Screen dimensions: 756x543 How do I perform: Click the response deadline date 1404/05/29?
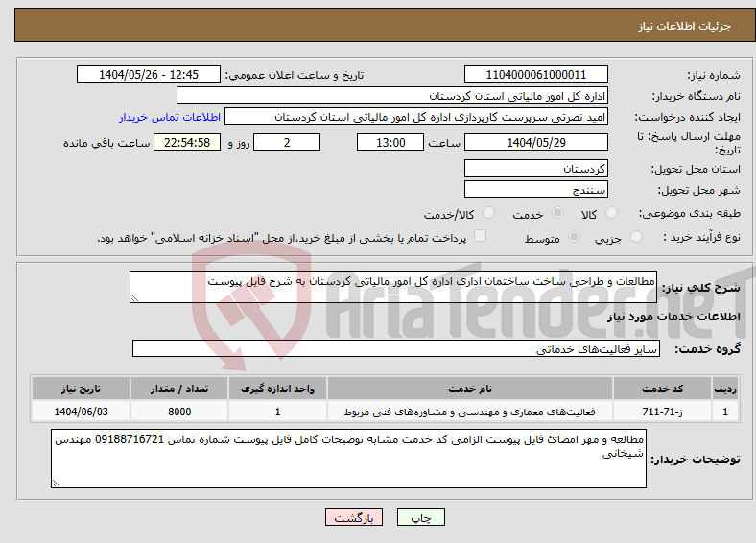pyautogui.click(x=536, y=142)
